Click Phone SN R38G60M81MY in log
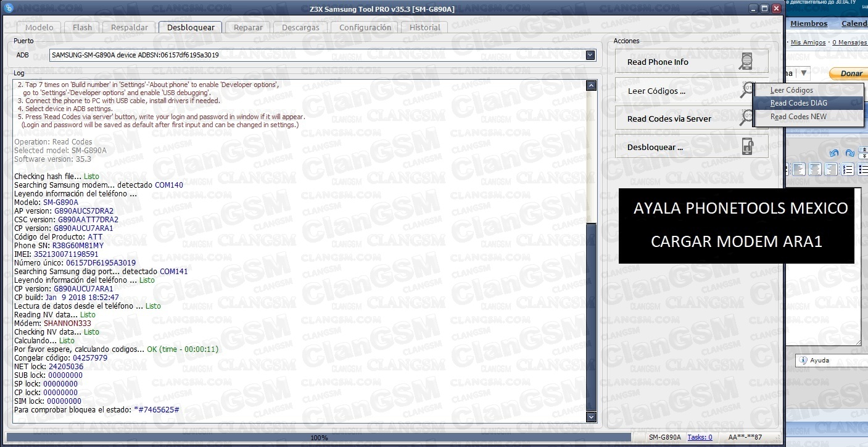This screenshot has height=447, width=868. pos(78,245)
